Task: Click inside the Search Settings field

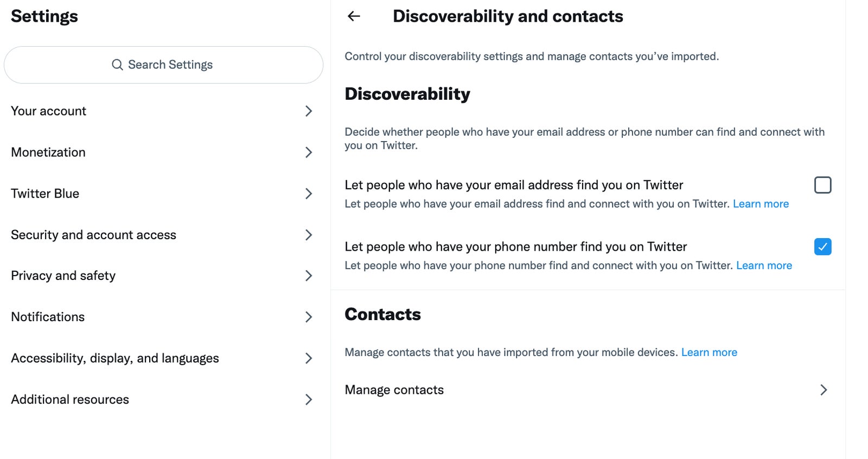Action: point(163,65)
